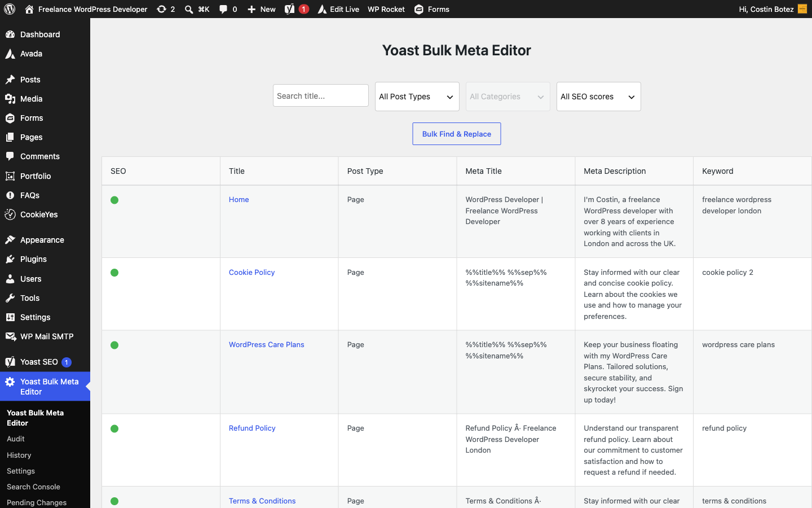812x508 pixels.
Task: Click the Portfolio icon in sidebar
Action: click(10, 176)
